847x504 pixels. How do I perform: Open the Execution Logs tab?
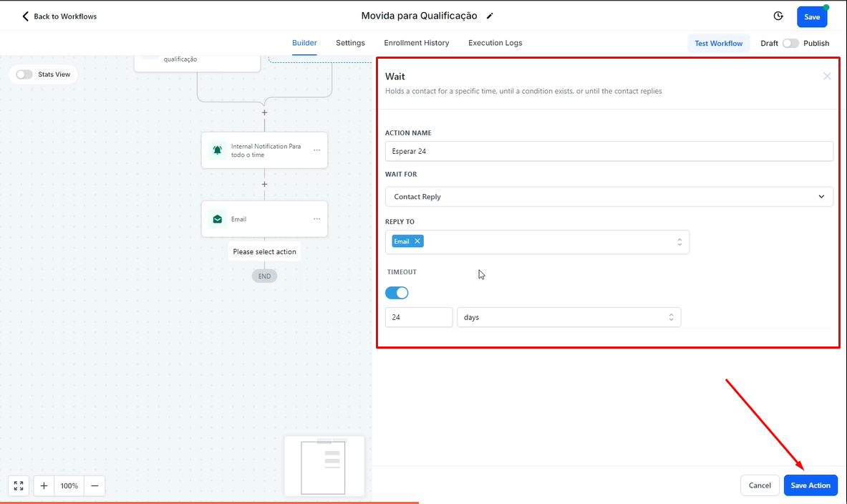click(495, 43)
